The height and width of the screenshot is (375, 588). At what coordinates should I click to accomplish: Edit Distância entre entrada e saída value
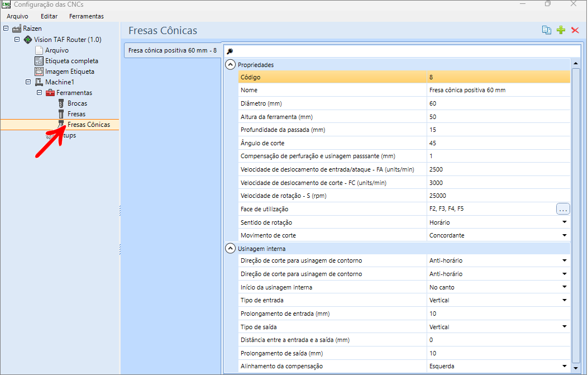[x=498, y=340]
